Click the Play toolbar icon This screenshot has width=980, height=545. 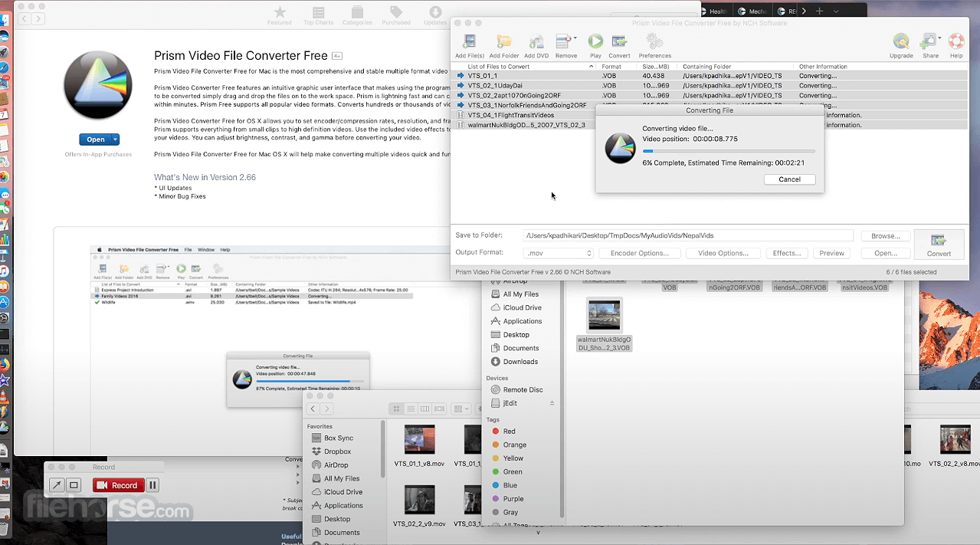(595, 41)
